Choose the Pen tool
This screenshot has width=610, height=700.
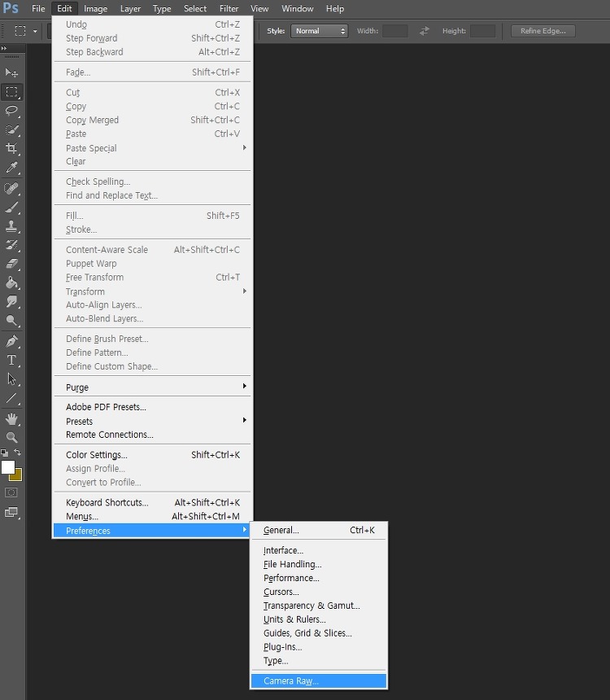(11, 342)
